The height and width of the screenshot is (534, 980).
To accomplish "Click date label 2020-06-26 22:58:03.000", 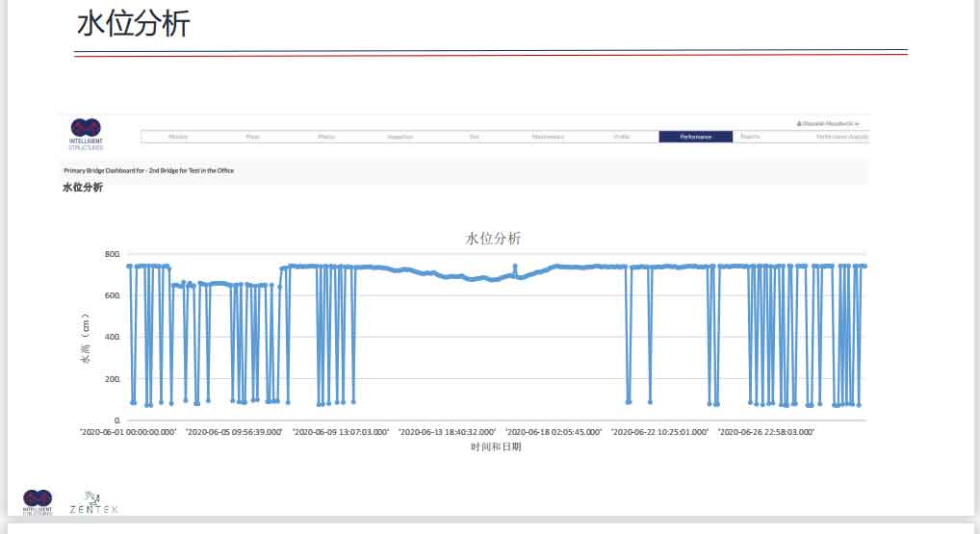I will point(766,432).
